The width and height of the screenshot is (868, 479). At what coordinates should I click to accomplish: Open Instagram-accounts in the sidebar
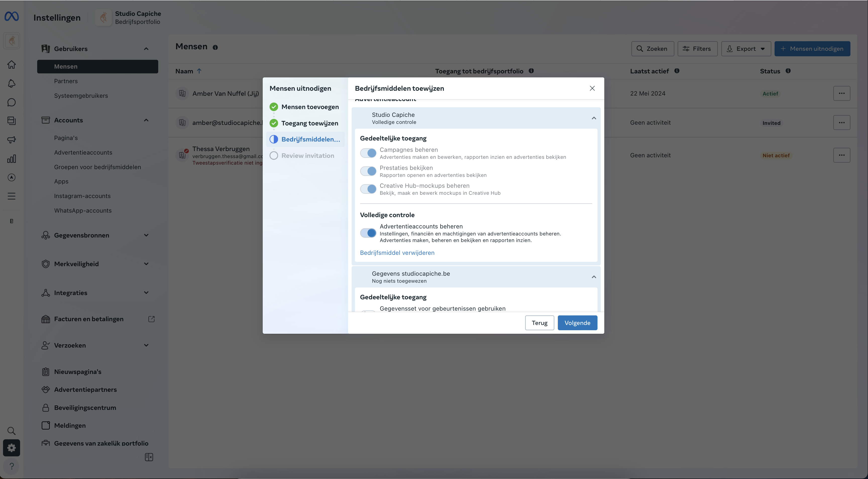coord(82,196)
